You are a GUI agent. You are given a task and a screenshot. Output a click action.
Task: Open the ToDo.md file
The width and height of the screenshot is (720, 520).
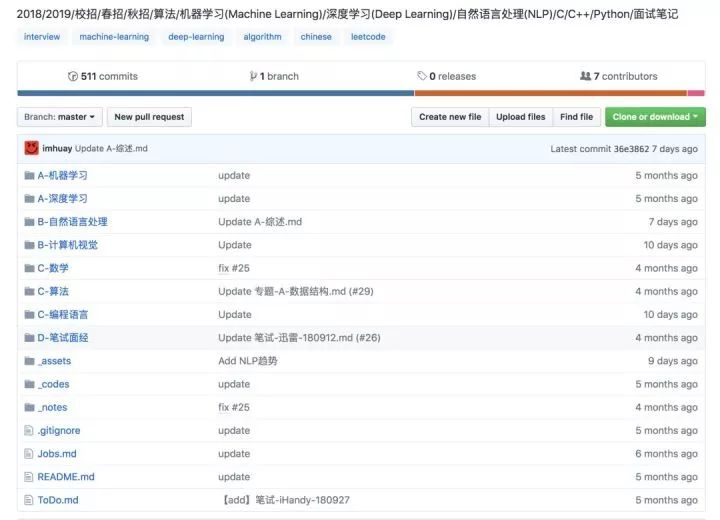pyautogui.click(x=58, y=500)
